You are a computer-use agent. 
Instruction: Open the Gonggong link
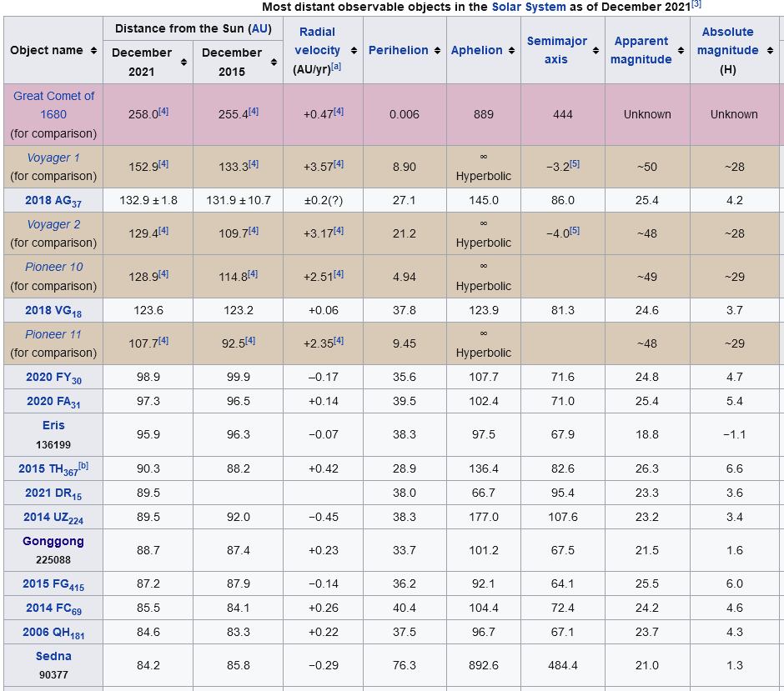(x=53, y=541)
